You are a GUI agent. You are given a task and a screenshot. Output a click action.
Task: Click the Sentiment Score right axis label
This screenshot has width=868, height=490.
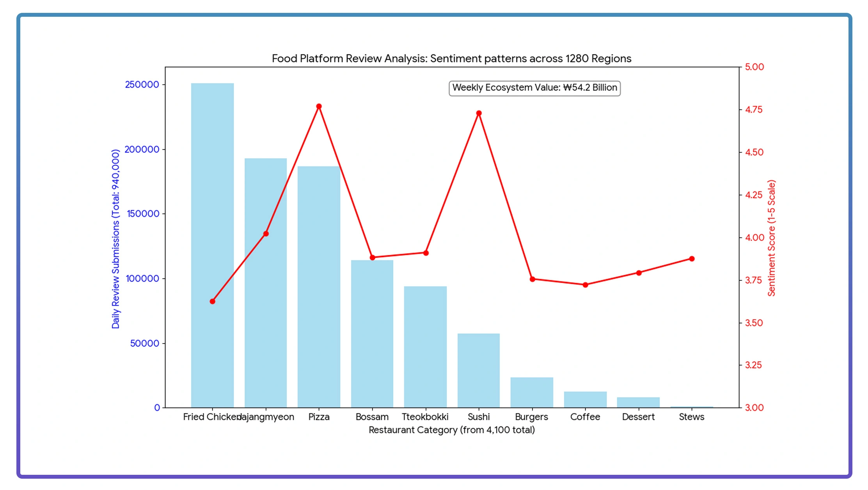(771, 238)
